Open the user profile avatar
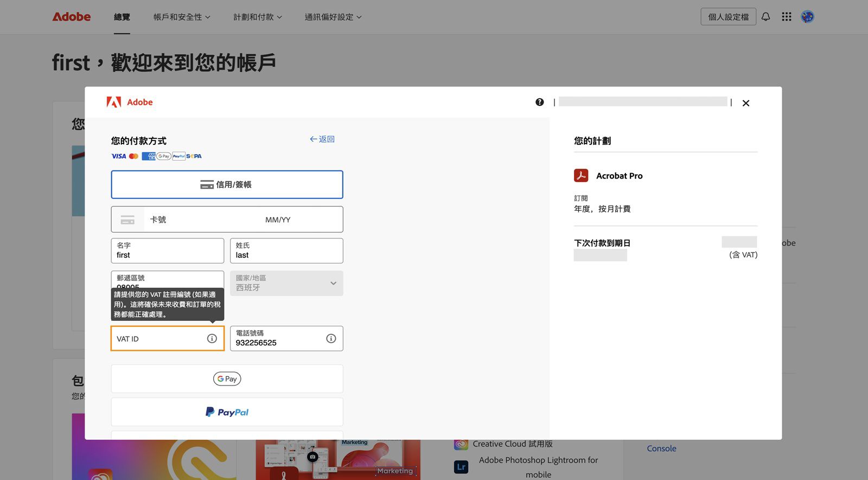Screen dimensions: 868x480 [807, 17]
